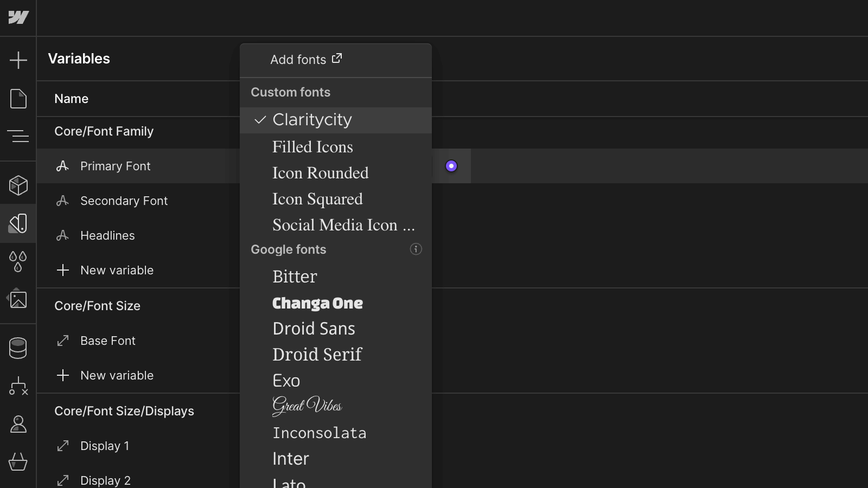Click the info icon beside Google fonts
868x488 pixels.
(x=416, y=249)
